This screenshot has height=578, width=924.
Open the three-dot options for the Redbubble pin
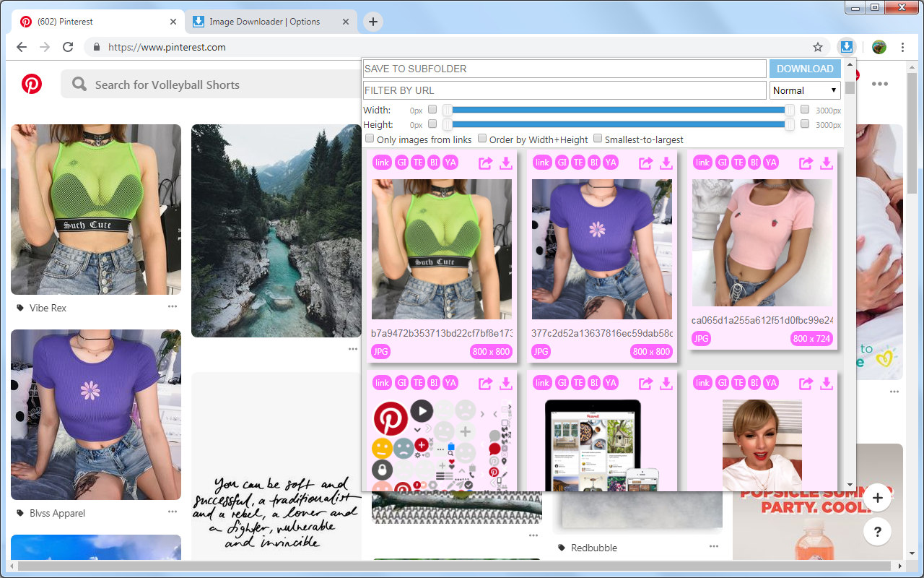[x=714, y=546]
